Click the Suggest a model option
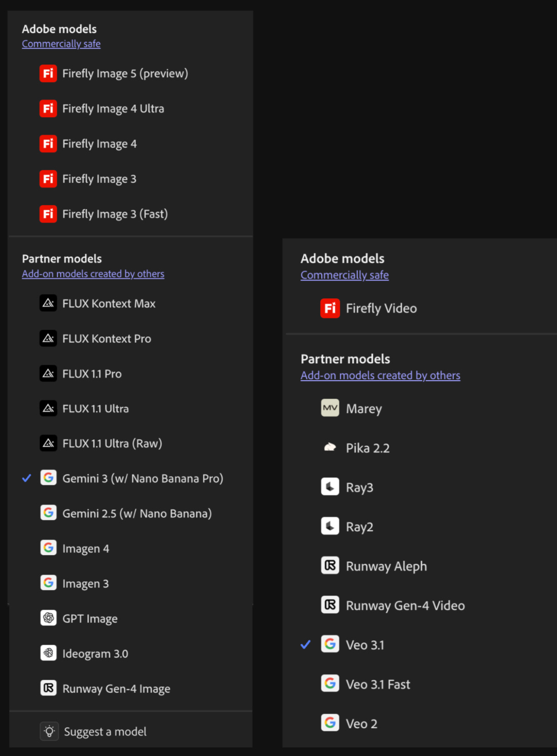Viewport: 557px width, 756px height. point(105,731)
